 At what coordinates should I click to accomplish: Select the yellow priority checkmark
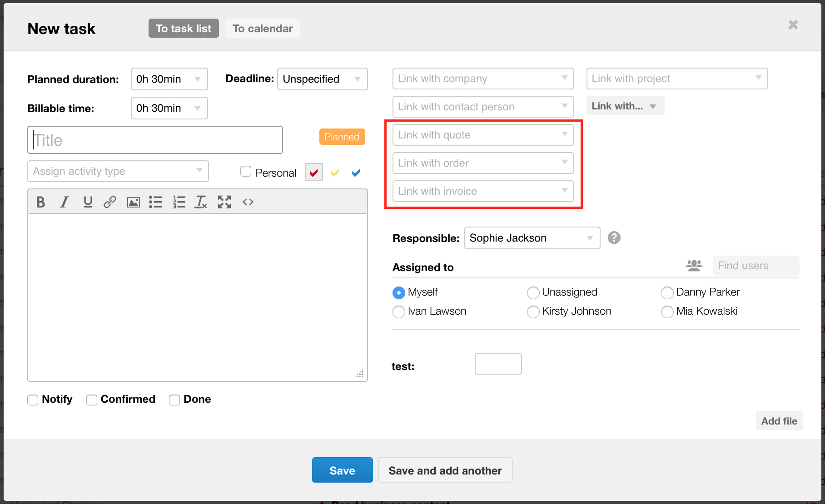coord(335,173)
